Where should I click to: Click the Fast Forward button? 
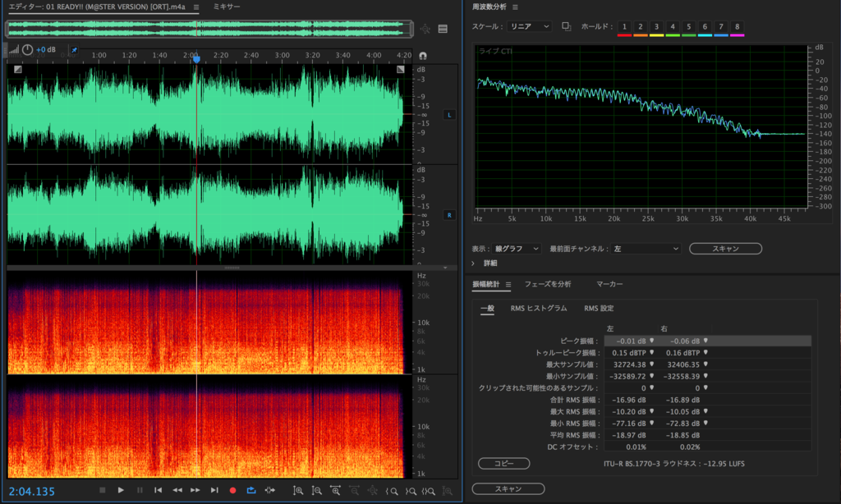click(x=195, y=490)
